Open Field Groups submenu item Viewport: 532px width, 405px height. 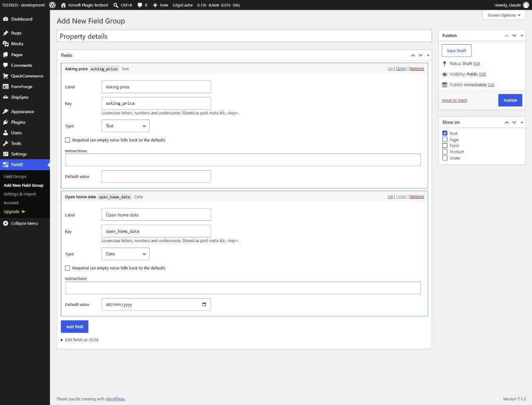15,177
